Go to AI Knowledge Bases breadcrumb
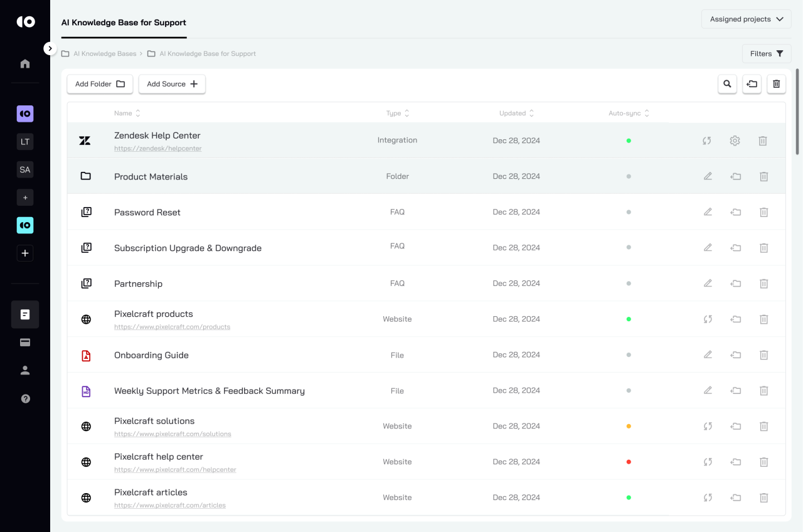The image size is (803, 532). [104, 54]
